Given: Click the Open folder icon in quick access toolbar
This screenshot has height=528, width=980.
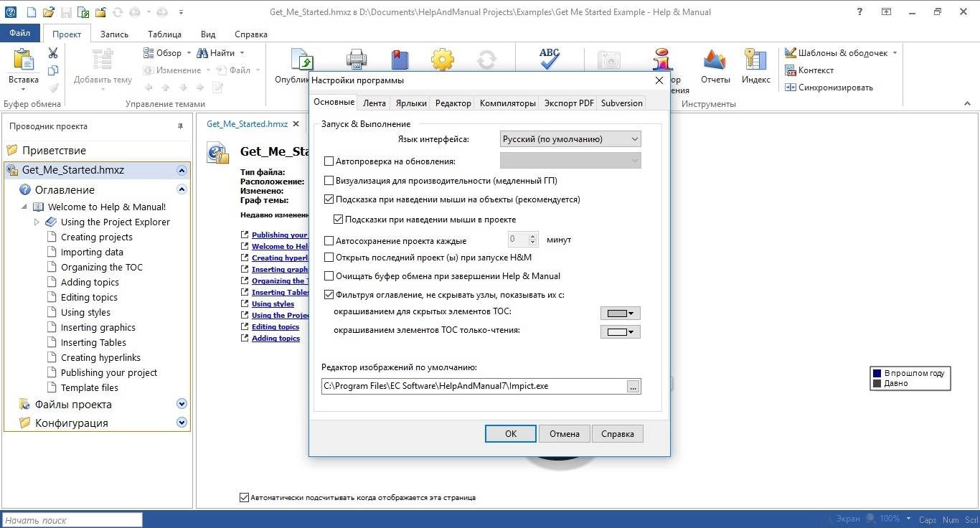Looking at the screenshot, I should pos(48,12).
